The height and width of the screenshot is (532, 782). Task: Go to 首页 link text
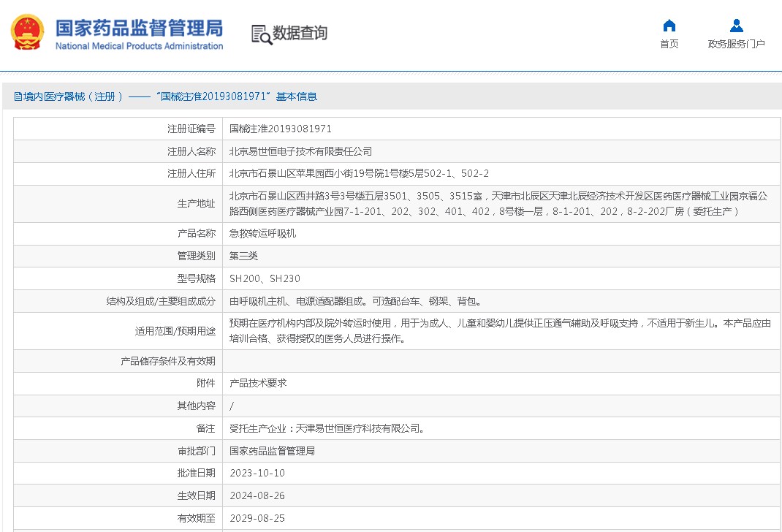(669, 44)
